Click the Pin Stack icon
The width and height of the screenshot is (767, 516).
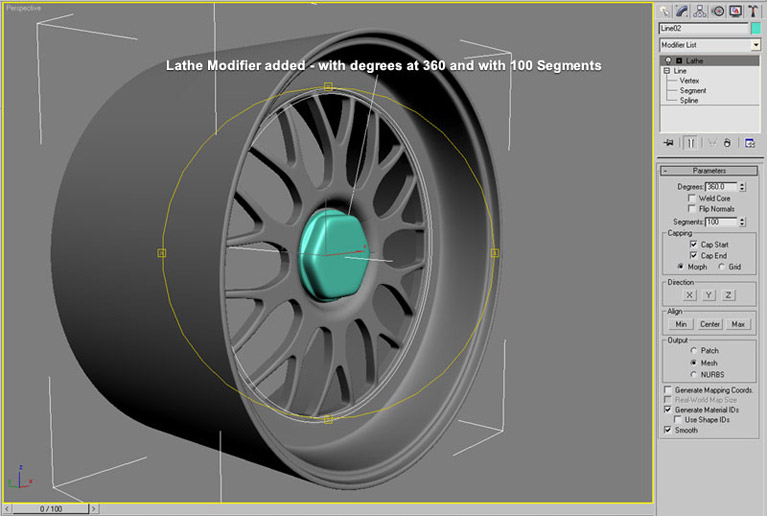(667, 142)
